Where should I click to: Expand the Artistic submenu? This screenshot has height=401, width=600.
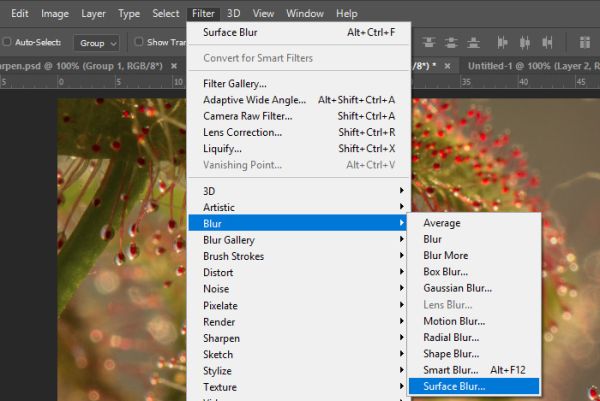pyautogui.click(x=299, y=207)
